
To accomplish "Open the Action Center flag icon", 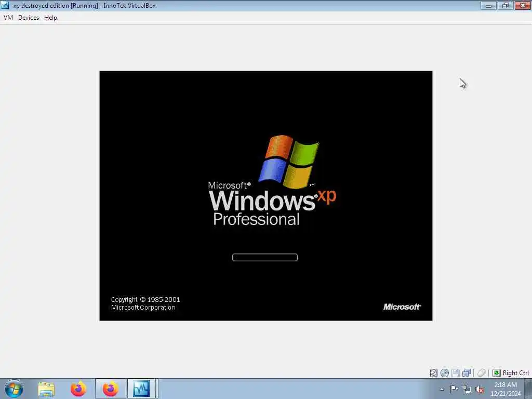I will 454,389.
